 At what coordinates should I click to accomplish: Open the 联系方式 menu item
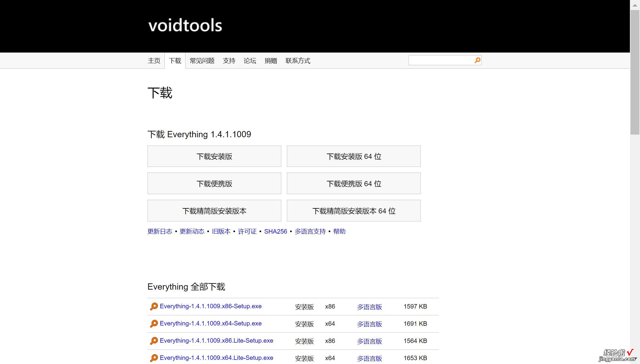point(298,61)
